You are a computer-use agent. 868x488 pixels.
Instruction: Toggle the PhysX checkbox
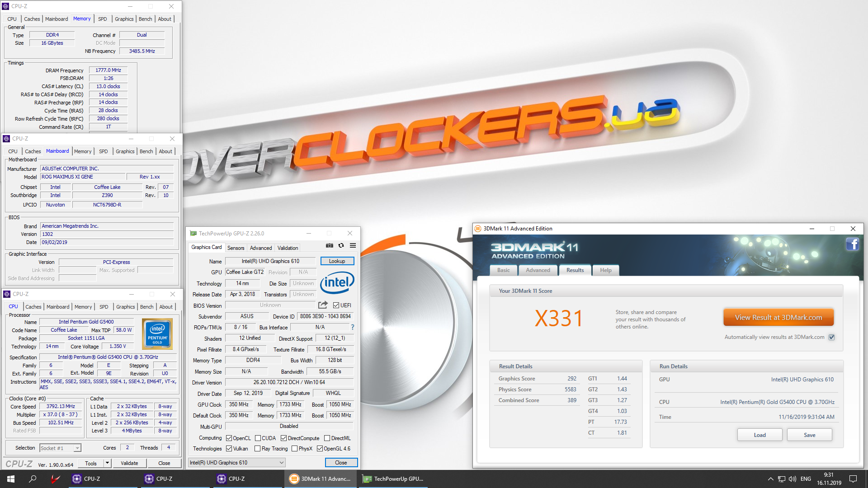coord(294,449)
